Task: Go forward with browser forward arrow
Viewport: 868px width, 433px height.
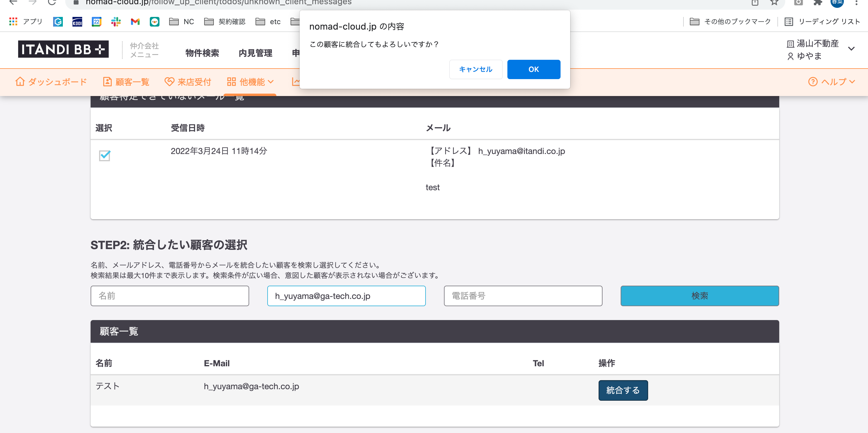Action: (x=32, y=2)
